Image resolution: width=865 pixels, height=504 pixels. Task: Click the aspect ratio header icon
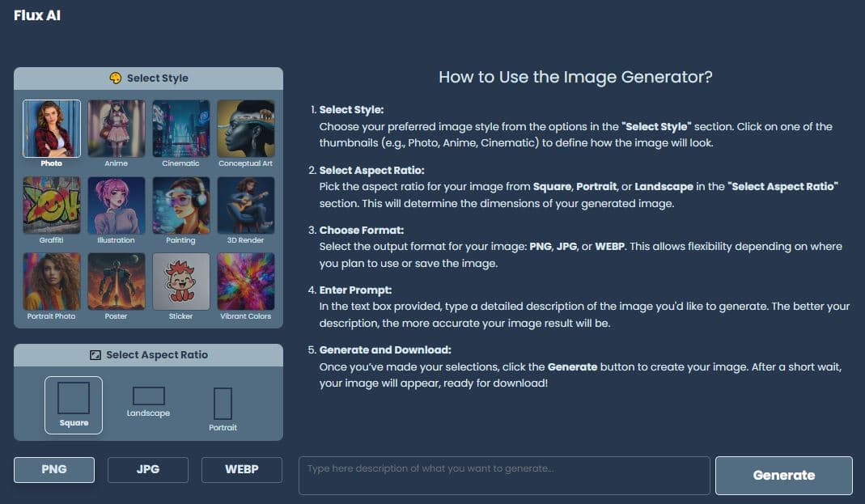coord(95,355)
